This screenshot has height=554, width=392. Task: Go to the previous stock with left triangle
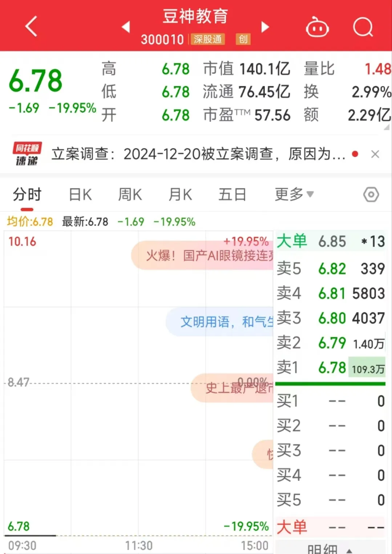126,27
